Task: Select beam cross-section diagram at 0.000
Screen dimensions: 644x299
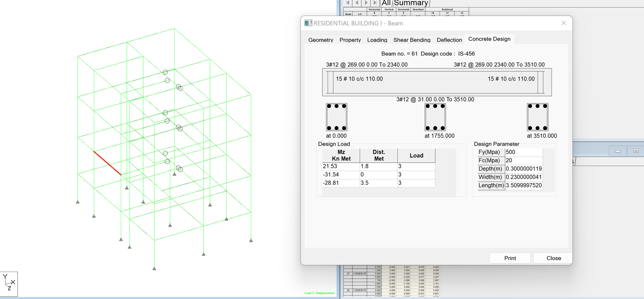Action: point(336,117)
